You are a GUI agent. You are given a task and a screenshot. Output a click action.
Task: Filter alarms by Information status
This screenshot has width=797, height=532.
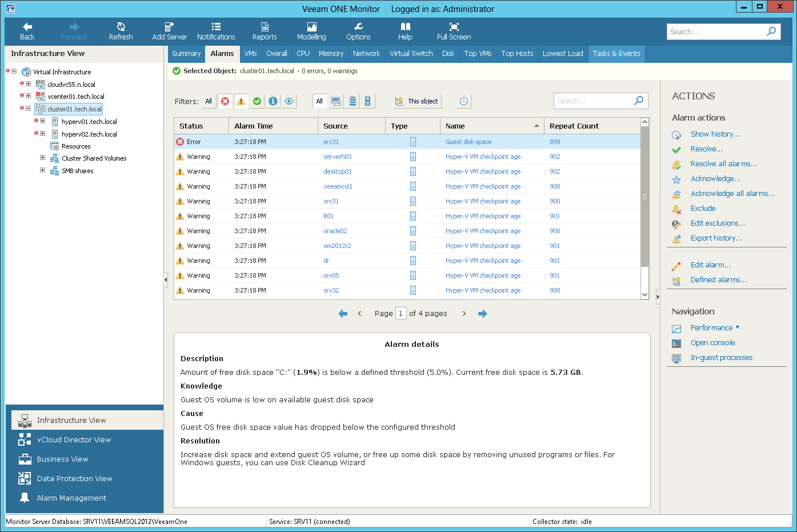click(x=273, y=101)
